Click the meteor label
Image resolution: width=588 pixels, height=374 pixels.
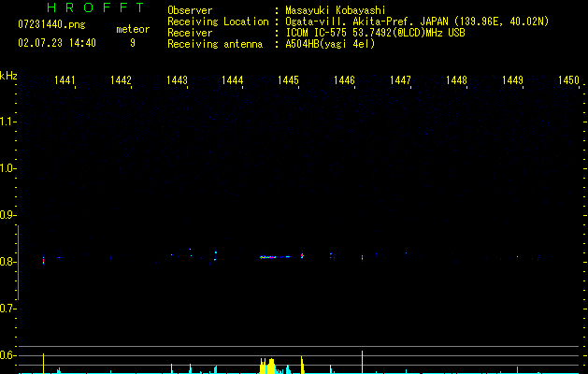coord(133,29)
